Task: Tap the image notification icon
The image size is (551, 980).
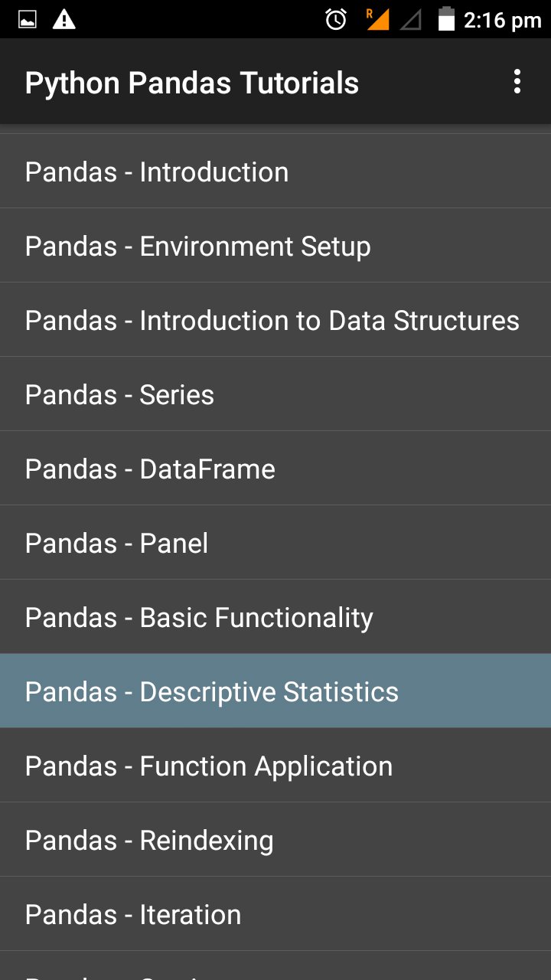Action: pos(27,19)
